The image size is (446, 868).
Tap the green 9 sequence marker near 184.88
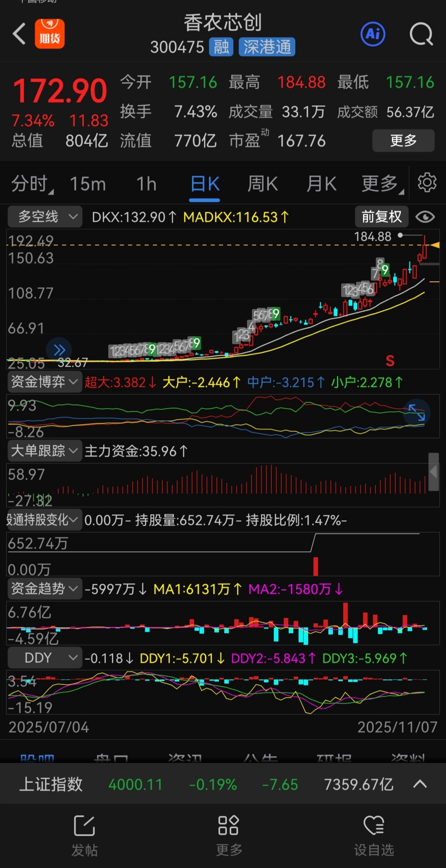pos(385,270)
